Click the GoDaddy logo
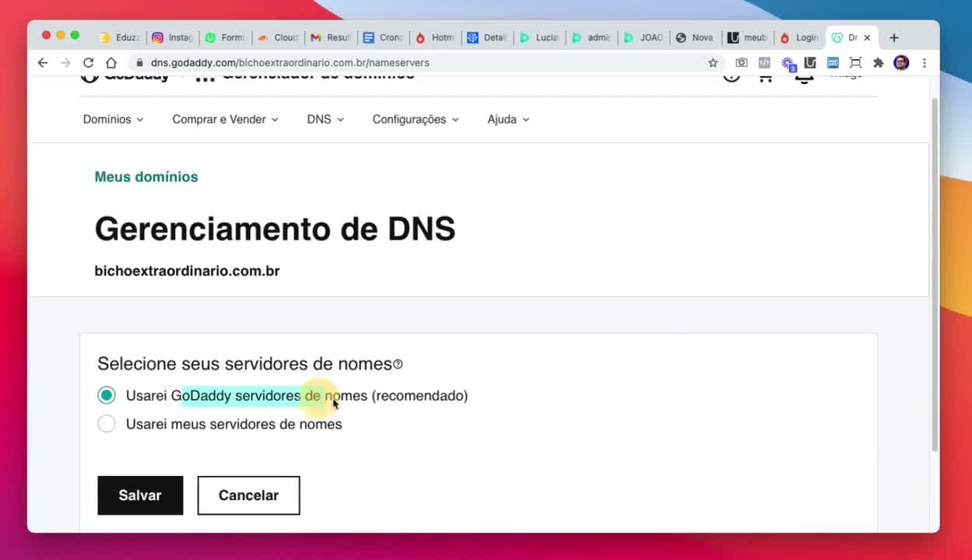 coord(125,78)
